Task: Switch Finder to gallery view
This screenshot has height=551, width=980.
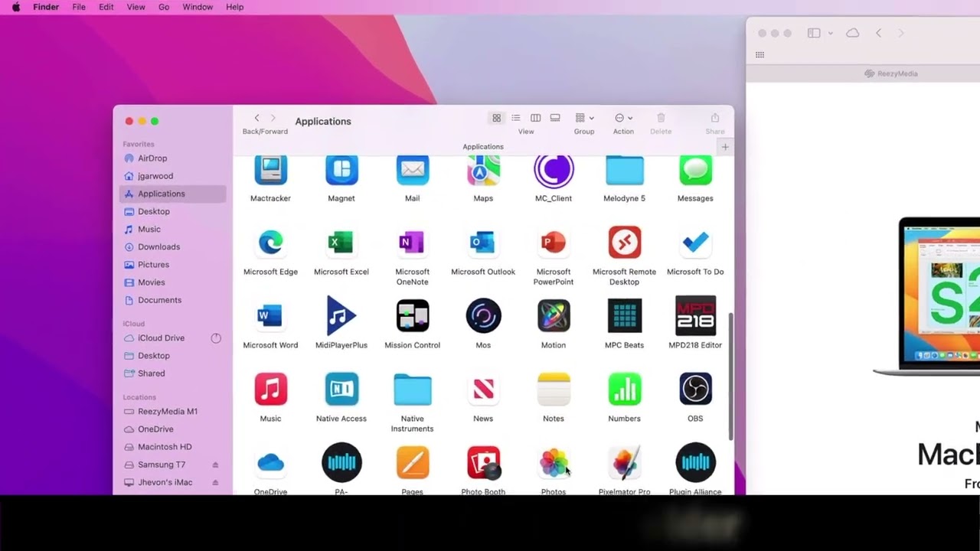Action: click(x=555, y=118)
